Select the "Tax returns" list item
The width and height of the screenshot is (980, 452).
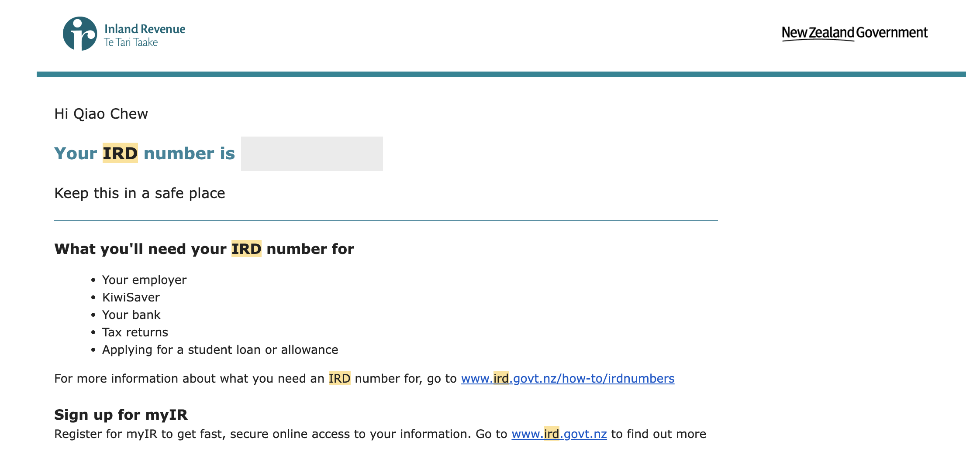point(135,332)
